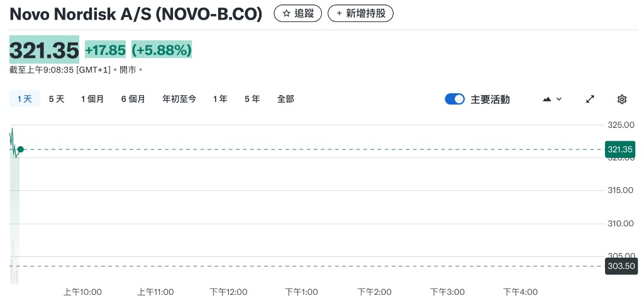Expand the chart to full screen
The image size is (644, 303).
click(x=590, y=99)
